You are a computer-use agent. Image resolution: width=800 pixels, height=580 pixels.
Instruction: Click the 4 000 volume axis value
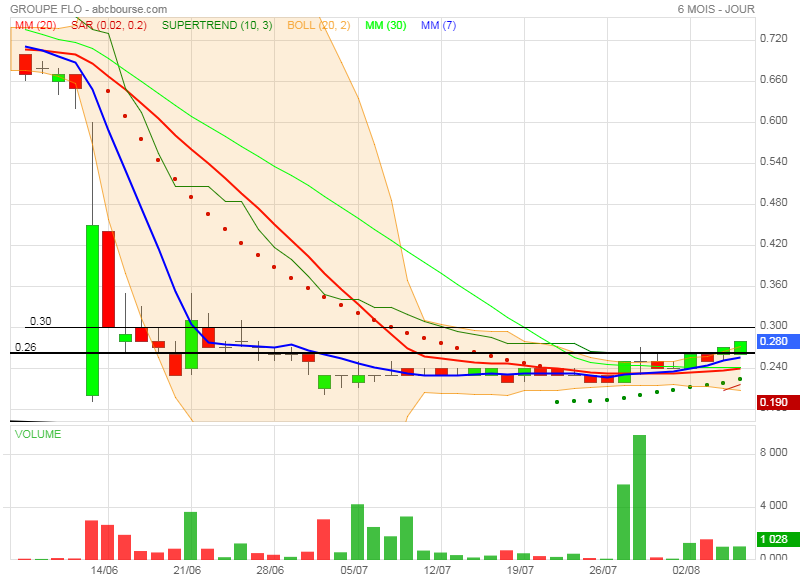(773, 506)
